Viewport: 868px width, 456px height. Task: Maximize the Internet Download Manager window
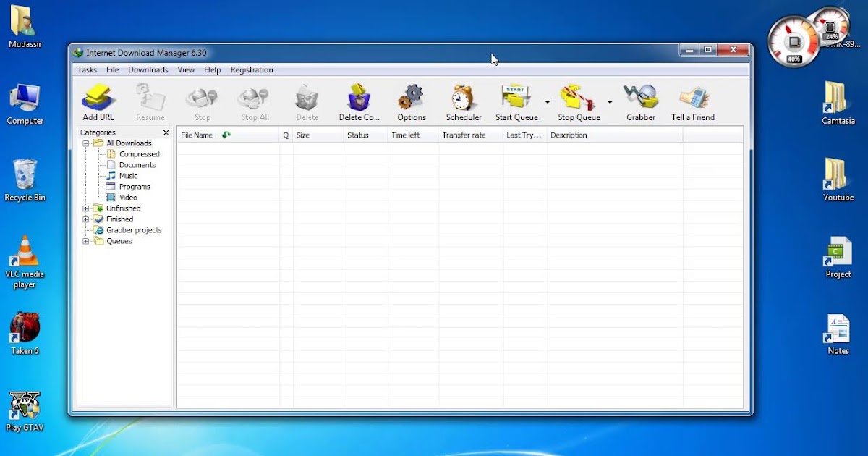(707, 50)
